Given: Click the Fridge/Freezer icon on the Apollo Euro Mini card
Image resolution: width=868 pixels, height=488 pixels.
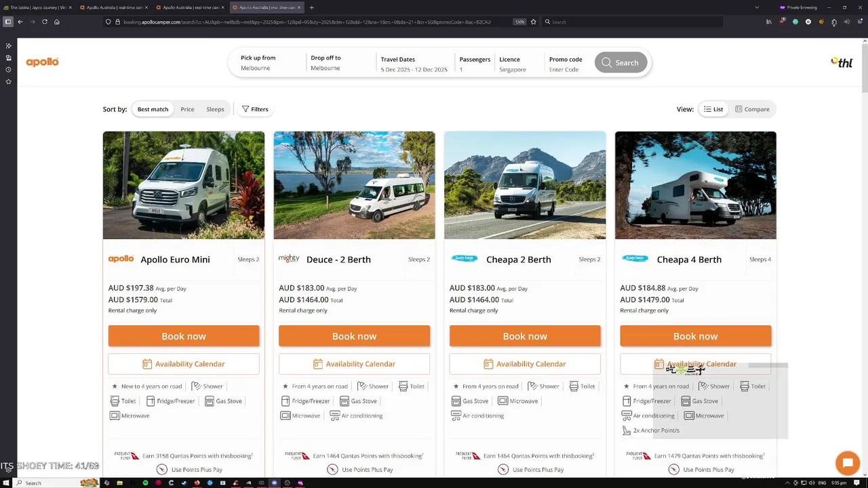Looking at the screenshot, I should [151, 401].
